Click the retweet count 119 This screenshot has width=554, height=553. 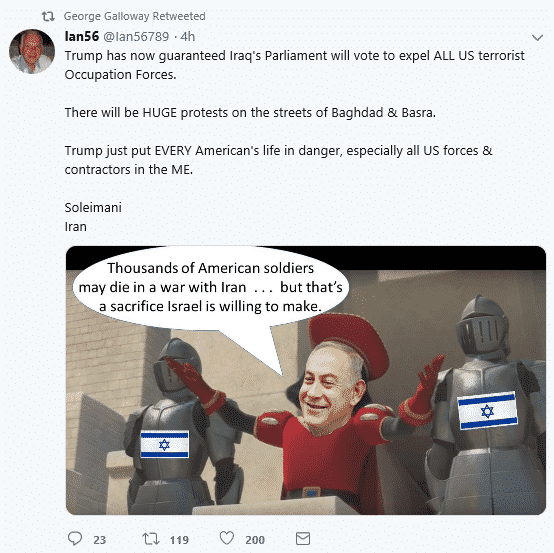pyautogui.click(x=179, y=540)
